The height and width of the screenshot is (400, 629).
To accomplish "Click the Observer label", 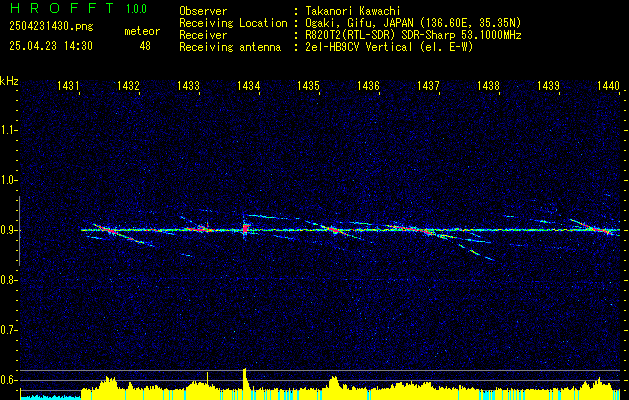I will 203,11.
